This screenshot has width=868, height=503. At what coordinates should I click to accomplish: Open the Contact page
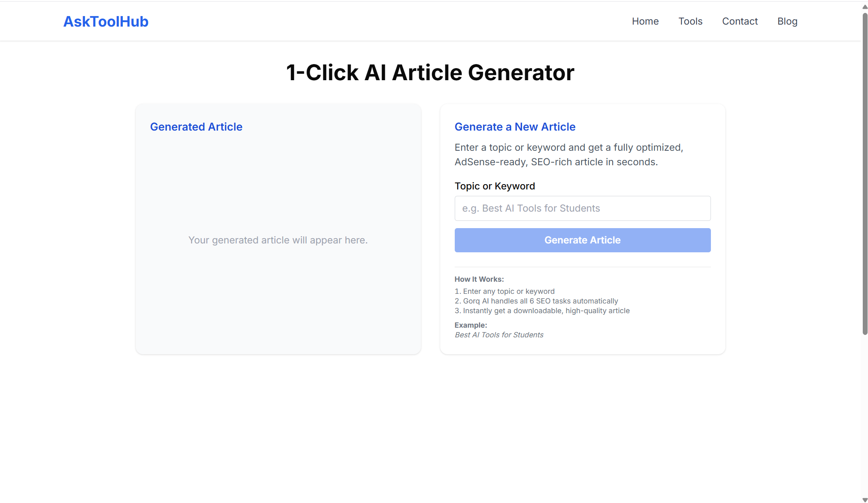[740, 21]
